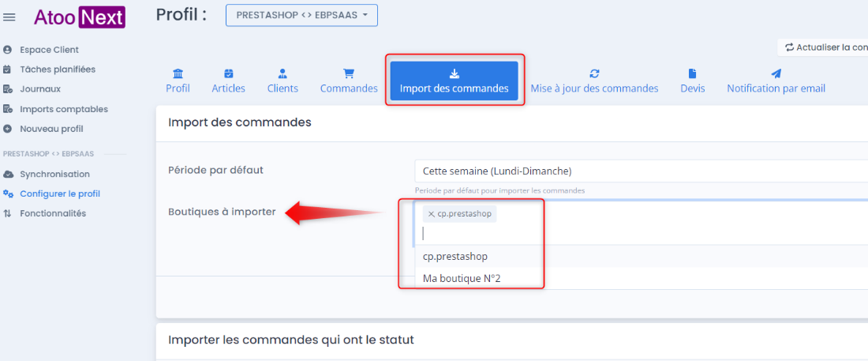Expand the PRESTASHOP <> EBPSAAS profile dropdown

click(301, 16)
